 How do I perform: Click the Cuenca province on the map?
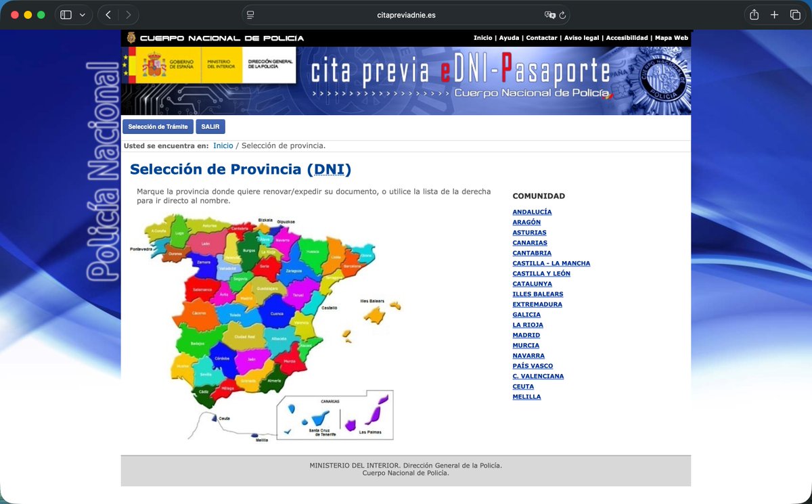click(277, 313)
